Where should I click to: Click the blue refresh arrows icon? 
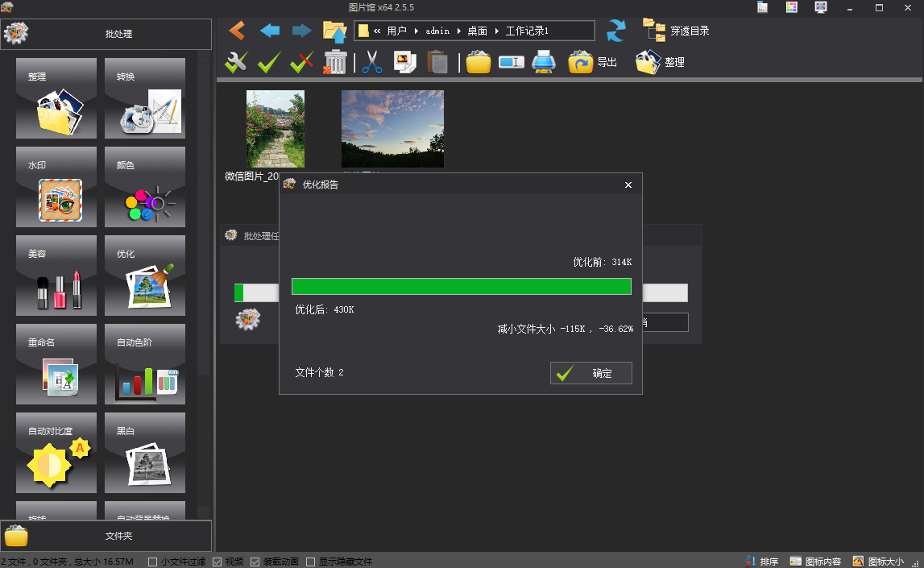pyautogui.click(x=615, y=31)
